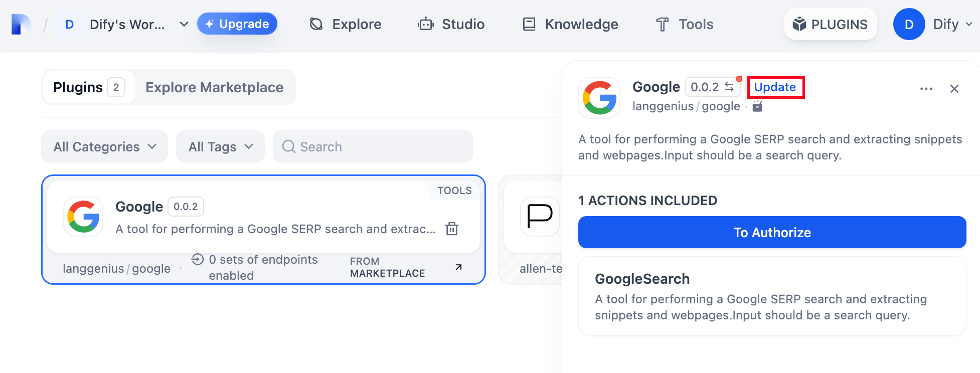Expand the All Categories dropdown
980x373 pixels.
click(x=104, y=147)
